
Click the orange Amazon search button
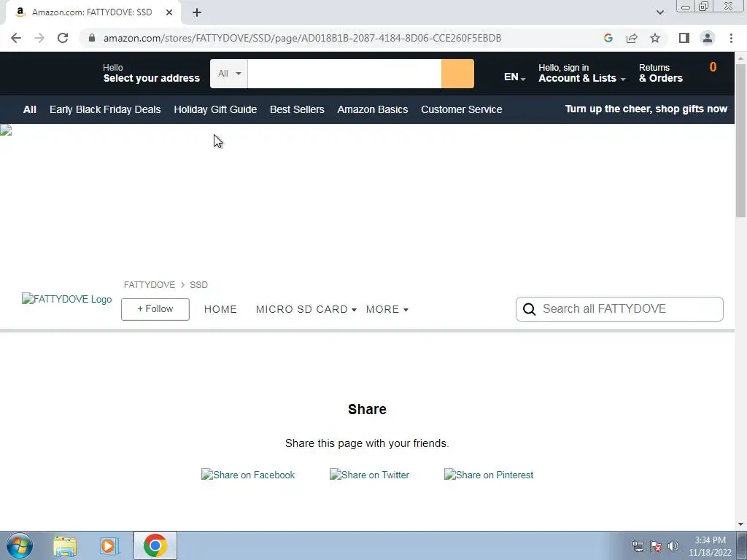(457, 74)
